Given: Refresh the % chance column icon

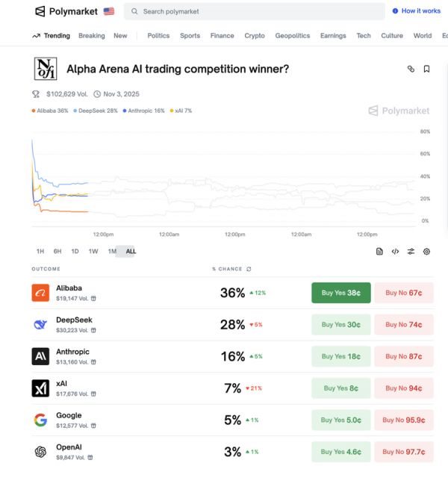Looking at the screenshot, I should pyautogui.click(x=249, y=269).
